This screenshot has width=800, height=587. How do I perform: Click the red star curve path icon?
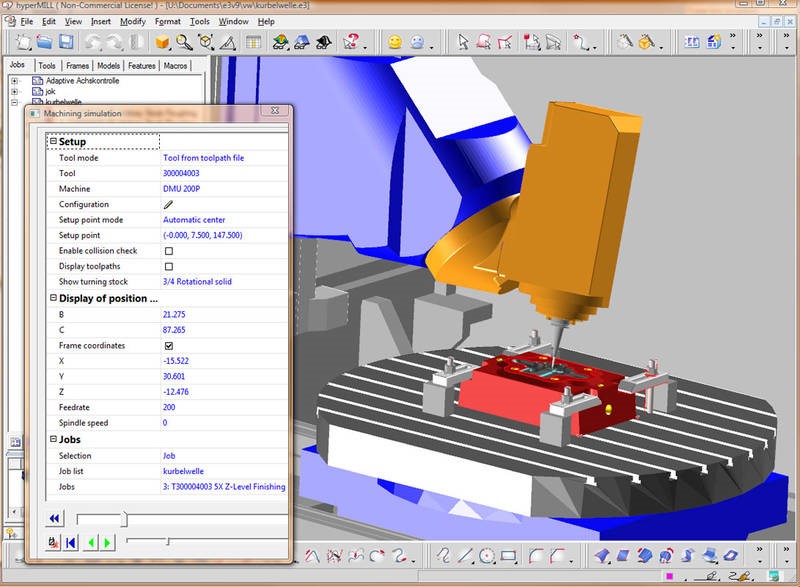pyautogui.click(x=580, y=42)
